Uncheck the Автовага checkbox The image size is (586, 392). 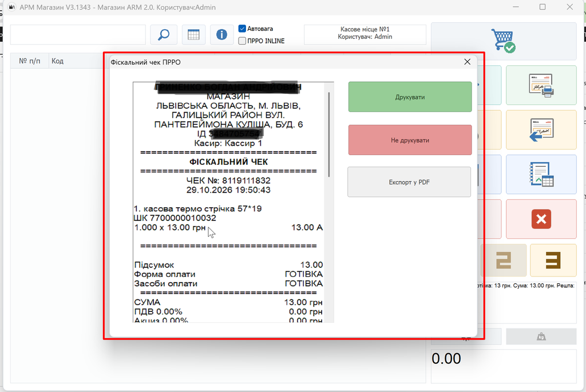pyautogui.click(x=242, y=29)
